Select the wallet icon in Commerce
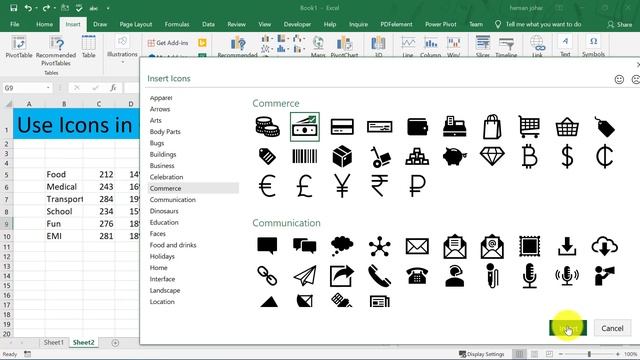The height and width of the screenshot is (360, 640). [417, 127]
